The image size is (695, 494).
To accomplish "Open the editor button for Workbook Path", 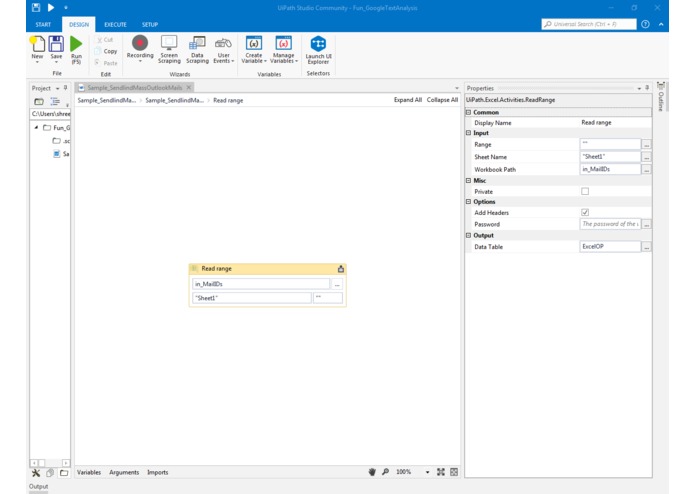I will click(646, 169).
